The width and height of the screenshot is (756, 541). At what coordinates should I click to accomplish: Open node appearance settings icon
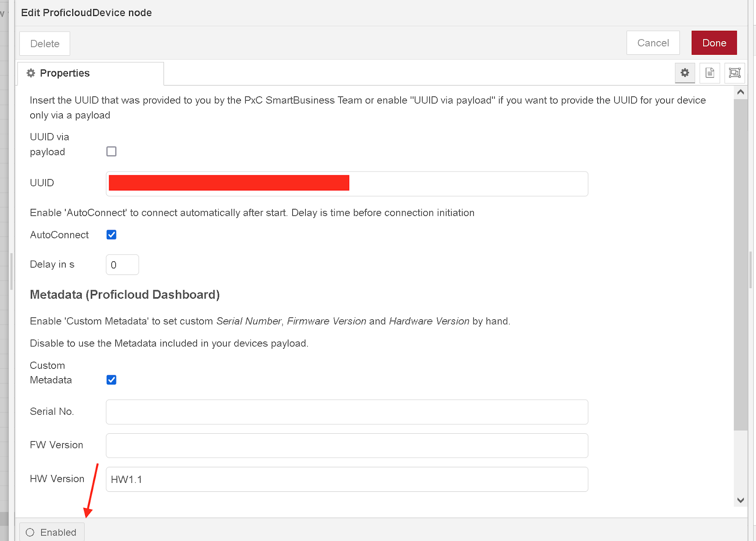pos(735,73)
